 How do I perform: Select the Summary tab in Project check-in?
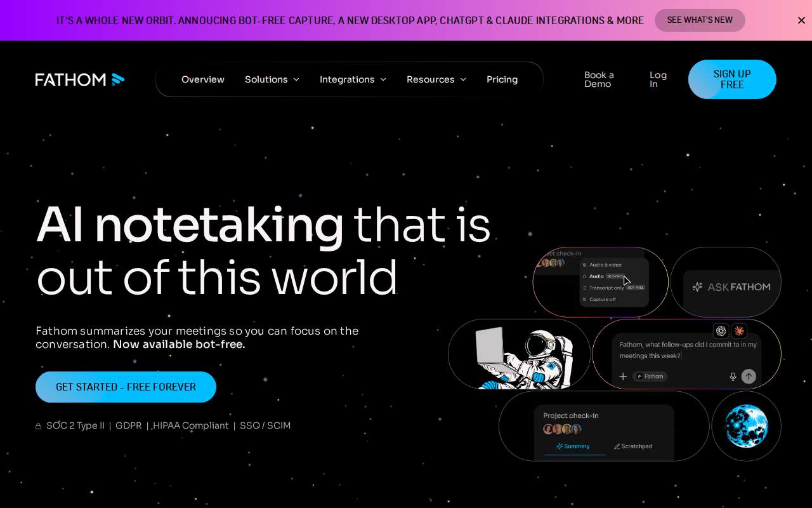pos(573,446)
